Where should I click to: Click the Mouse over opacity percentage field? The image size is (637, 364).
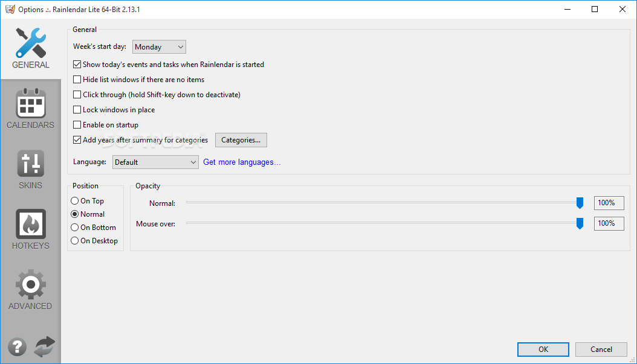point(609,223)
